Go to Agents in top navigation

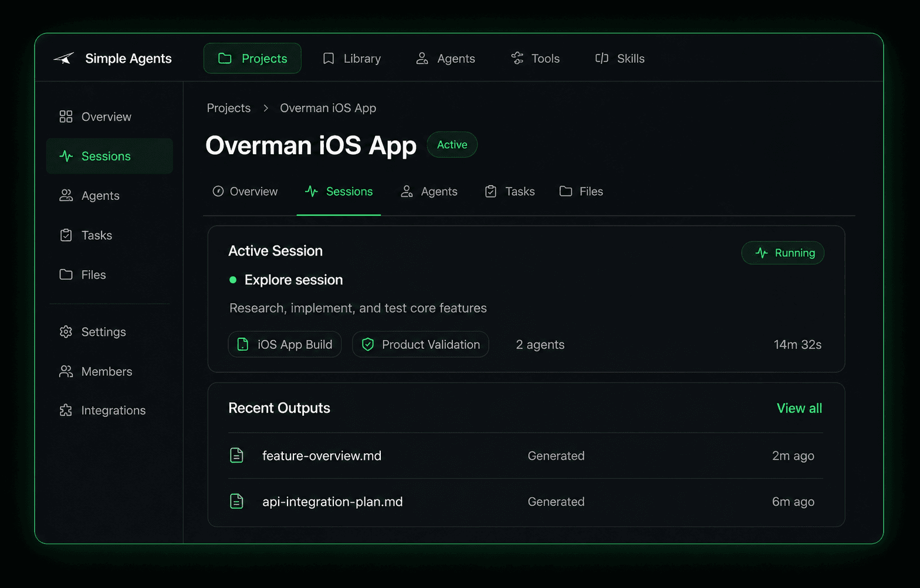445,59
